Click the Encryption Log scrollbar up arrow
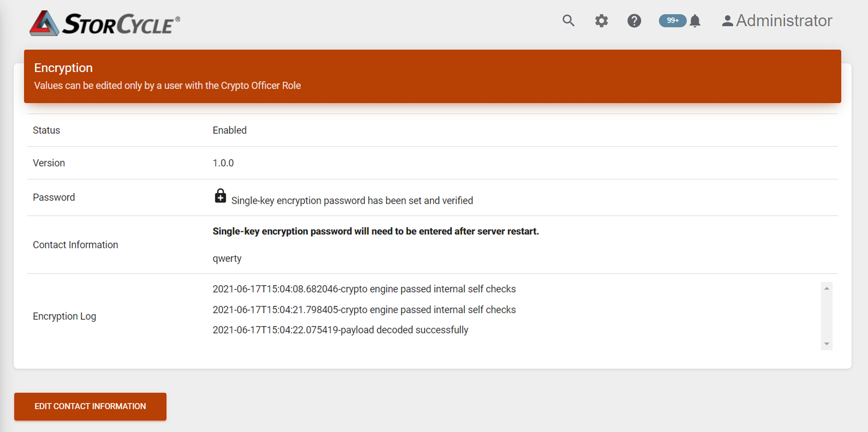Image resolution: width=868 pixels, height=432 pixels. click(827, 288)
